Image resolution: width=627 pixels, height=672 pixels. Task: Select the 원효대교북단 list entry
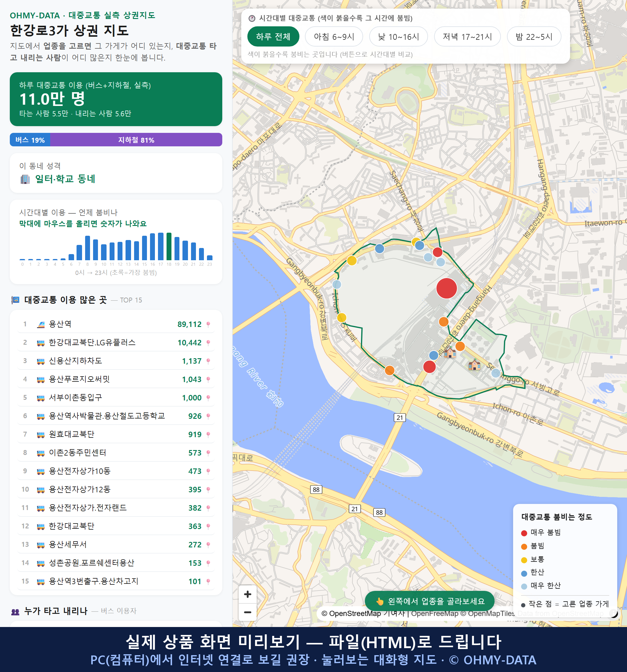(116, 434)
